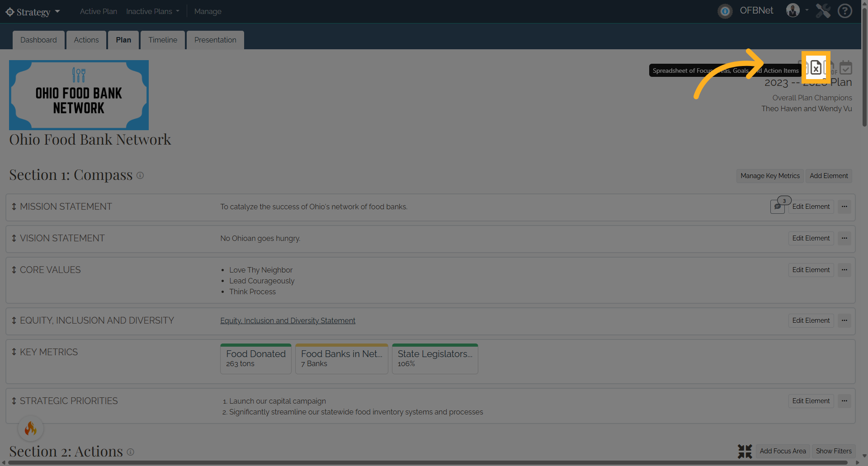868x466 pixels.
Task: Switch to the Timeline tab
Action: click(x=163, y=40)
